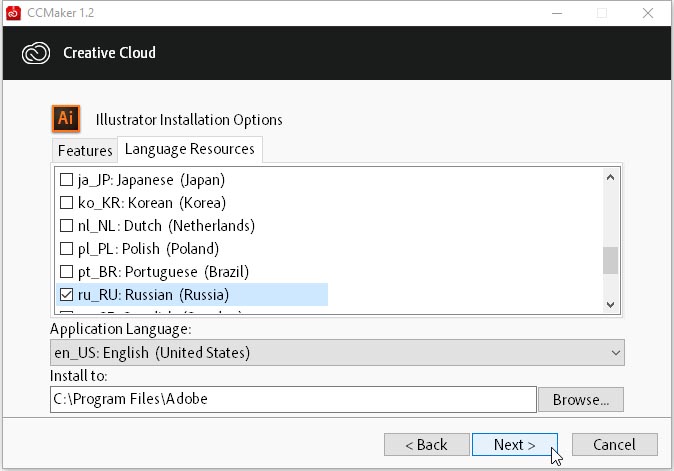674x471 pixels.
Task: Select the 'Polish (Poland)' row text
Action: pyautogui.click(x=148, y=248)
